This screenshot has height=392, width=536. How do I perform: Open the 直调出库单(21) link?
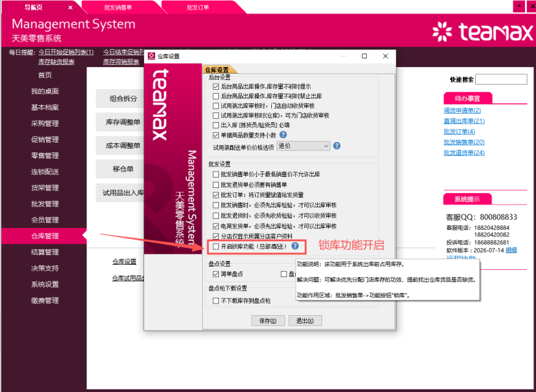coord(464,121)
